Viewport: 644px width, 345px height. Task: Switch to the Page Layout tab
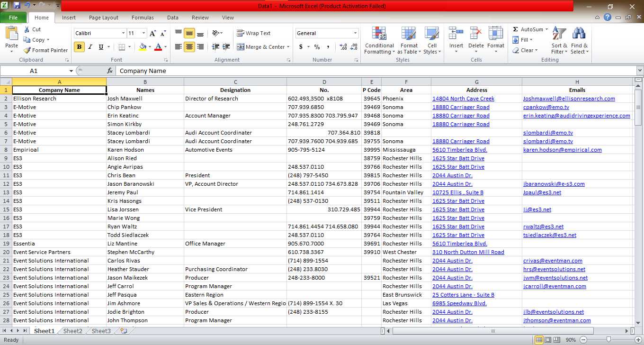(104, 18)
